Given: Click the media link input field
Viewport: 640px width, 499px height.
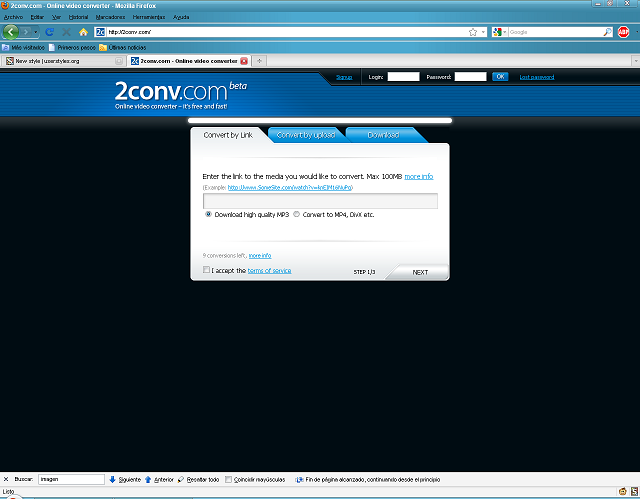Looking at the screenshot, I should (x=320, y=201).
